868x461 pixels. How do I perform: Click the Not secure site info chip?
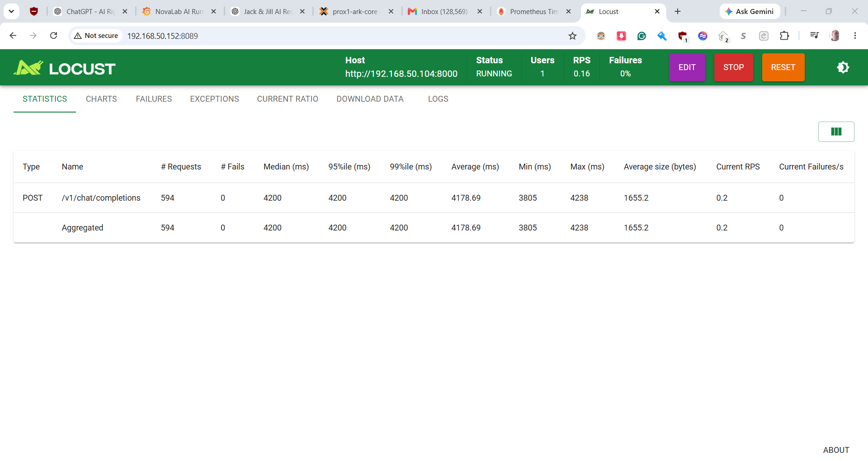click(x=96, y=36)
